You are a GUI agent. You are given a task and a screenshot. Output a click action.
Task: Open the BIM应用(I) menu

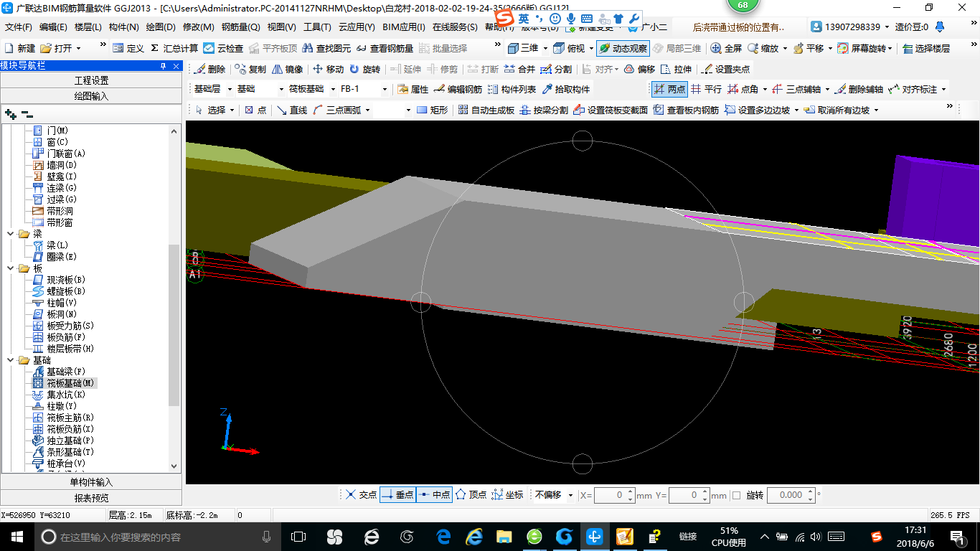[x=404, y=27]
